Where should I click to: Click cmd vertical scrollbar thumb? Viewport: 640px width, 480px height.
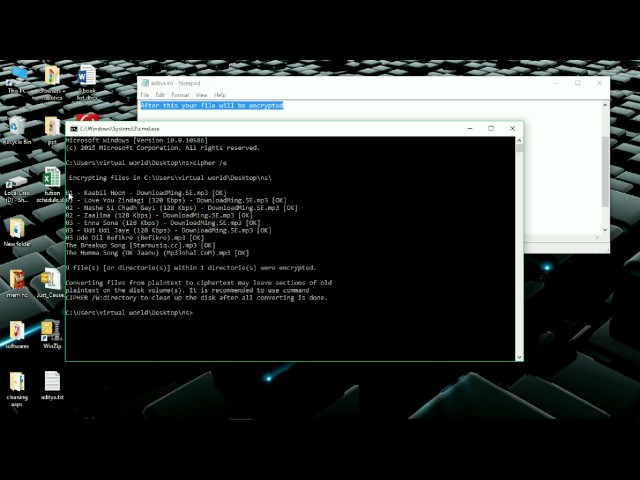[519, 148]
